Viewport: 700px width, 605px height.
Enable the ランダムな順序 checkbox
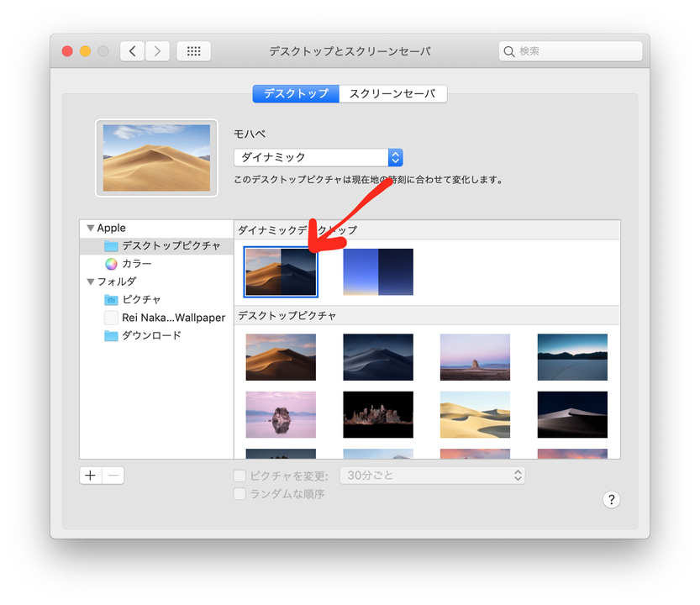pos(239,494)
